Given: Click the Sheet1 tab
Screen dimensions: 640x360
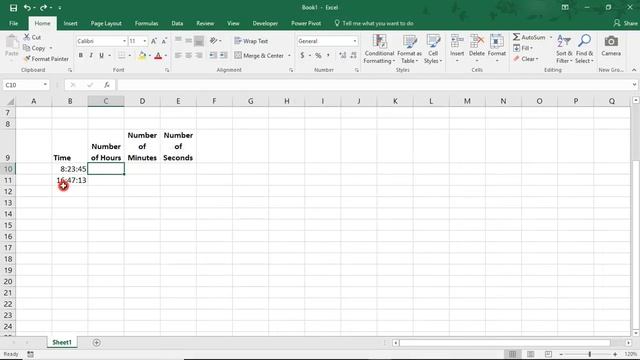Looking at the screenshot, I should tap(62, 342).
